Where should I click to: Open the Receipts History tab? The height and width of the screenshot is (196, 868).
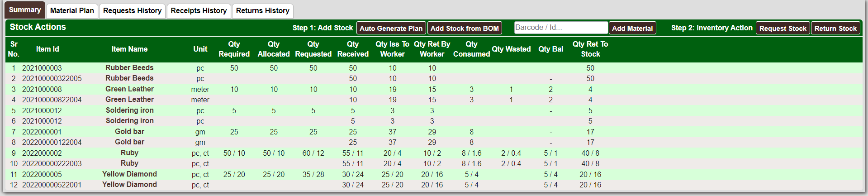pos(199,10)
